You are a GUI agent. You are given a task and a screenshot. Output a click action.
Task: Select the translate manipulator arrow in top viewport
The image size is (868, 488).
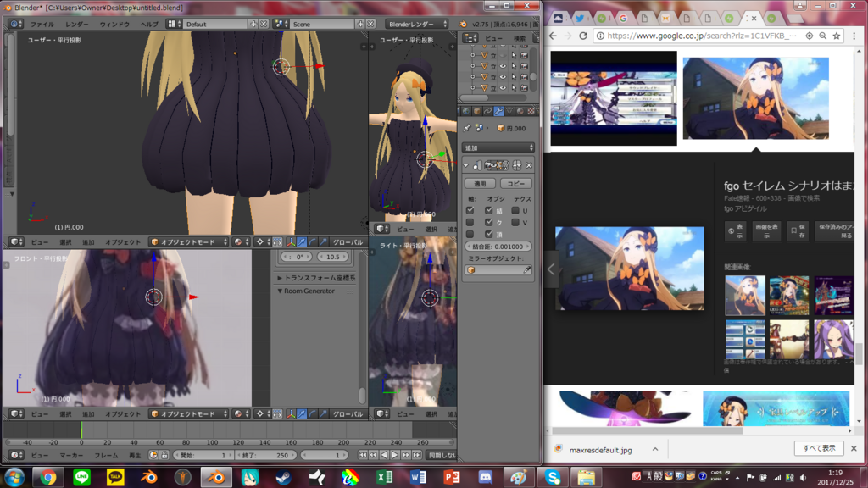[x=302, y=241]
